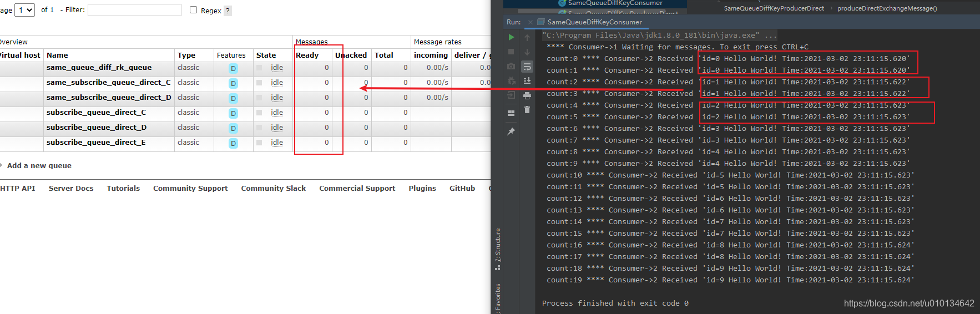
Task: Click the Exit icon in Run toolbar
Action: point(511,95)
